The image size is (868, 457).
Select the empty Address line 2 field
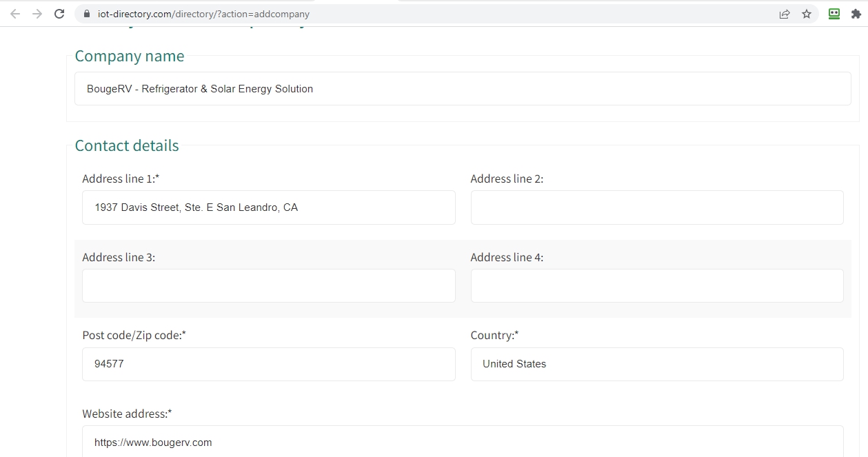(x=656, y=207)
